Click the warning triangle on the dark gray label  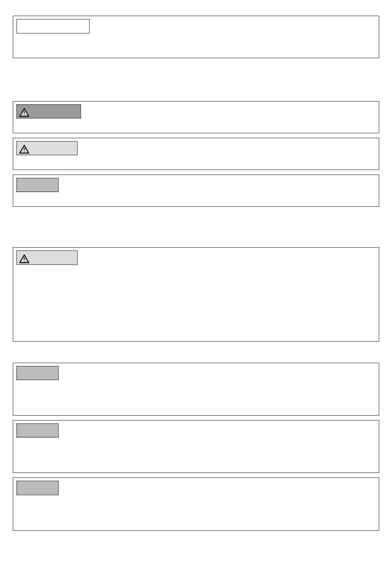(x=24, y=112)
